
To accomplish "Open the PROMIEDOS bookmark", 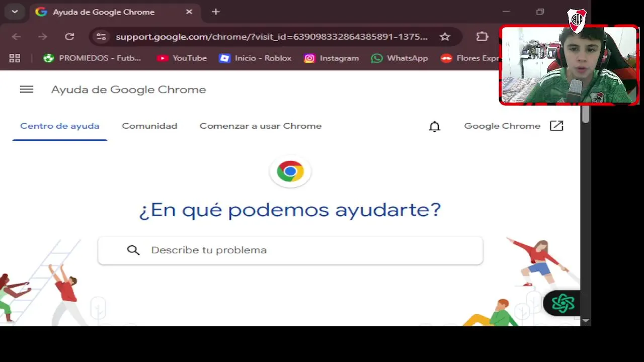I will coord(92,58).
